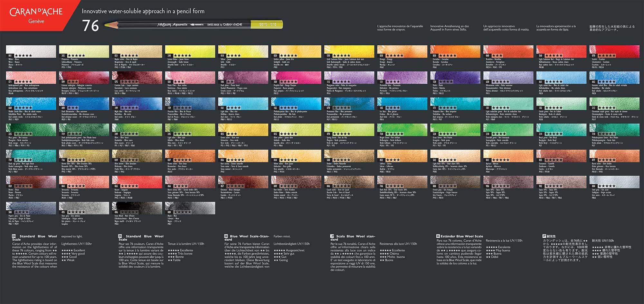Choose the 866 Burnt sienna 50% swatch
This screenshot has width=644, height=304.
(190, 182)
